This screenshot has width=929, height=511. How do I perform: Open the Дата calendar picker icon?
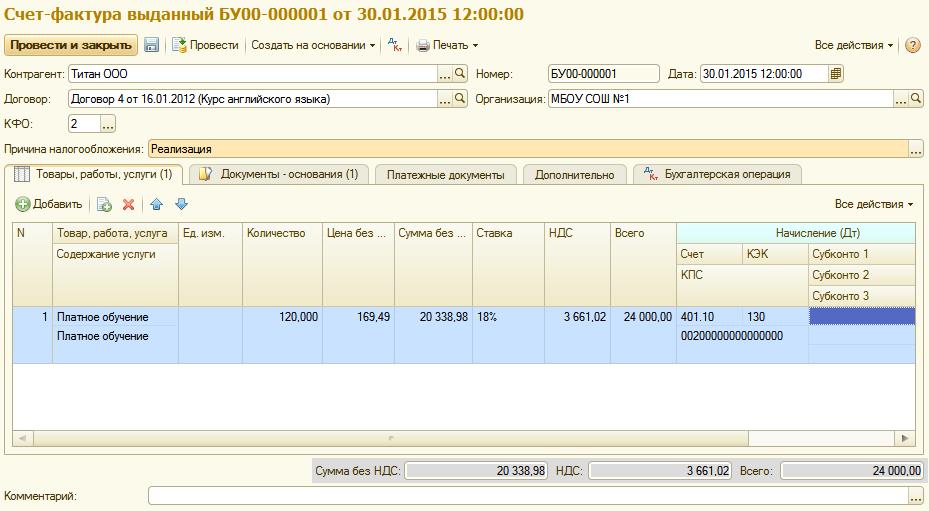tap(835, 74)
